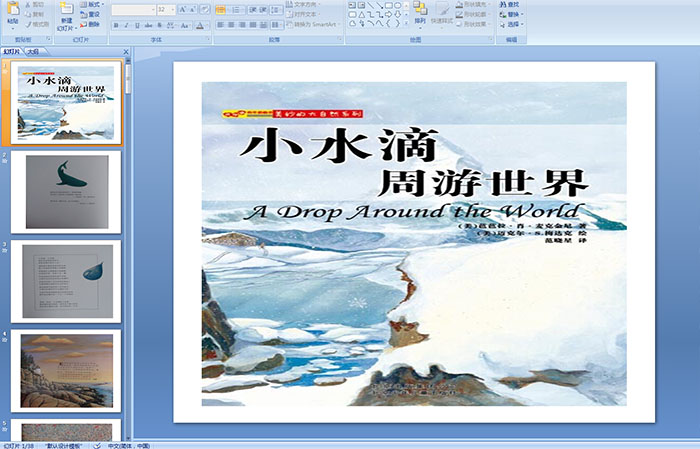Open the Select (选择) dropdown

(512, 24)
